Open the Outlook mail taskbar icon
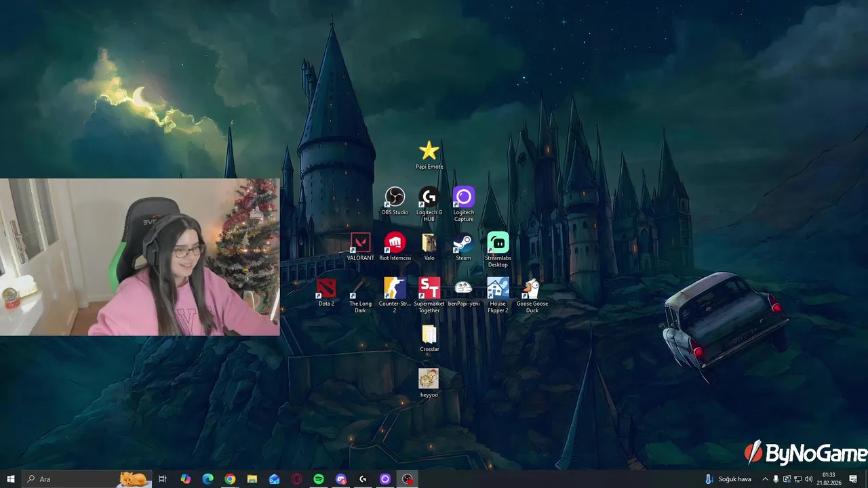 pyautogui.click(x=274, y=479)
